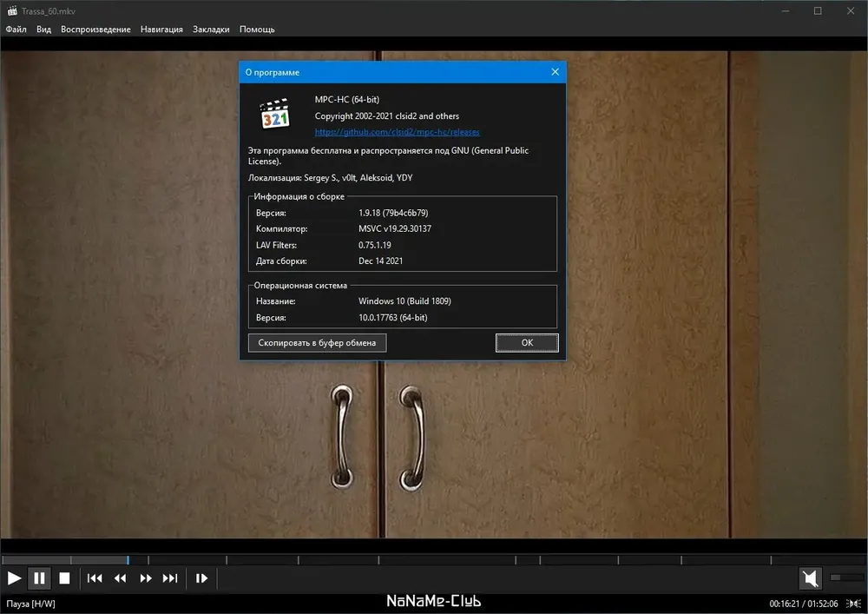Open the Помощь menu
868x614 pixels.
pyautogui.click(x=257, y=30)
